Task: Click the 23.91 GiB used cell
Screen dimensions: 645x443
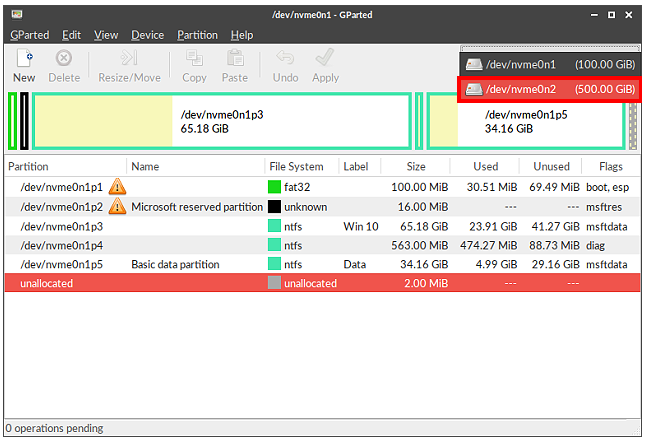Action: coord(493,226)
